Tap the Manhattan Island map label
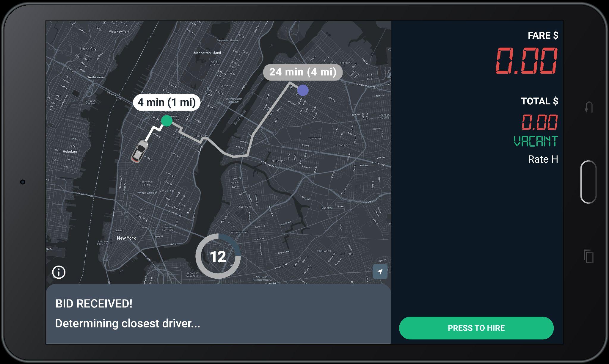 [207, 53]
